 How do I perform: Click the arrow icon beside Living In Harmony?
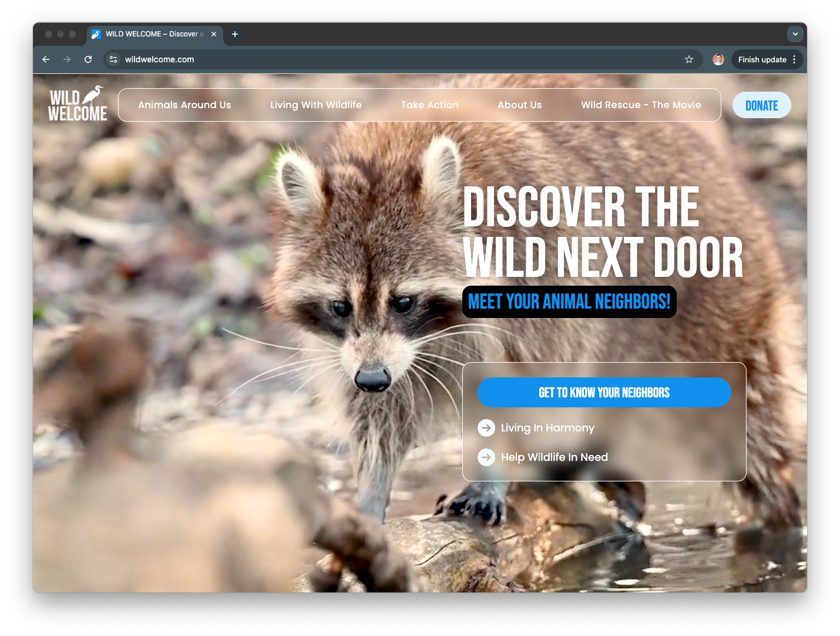(486, 428)
